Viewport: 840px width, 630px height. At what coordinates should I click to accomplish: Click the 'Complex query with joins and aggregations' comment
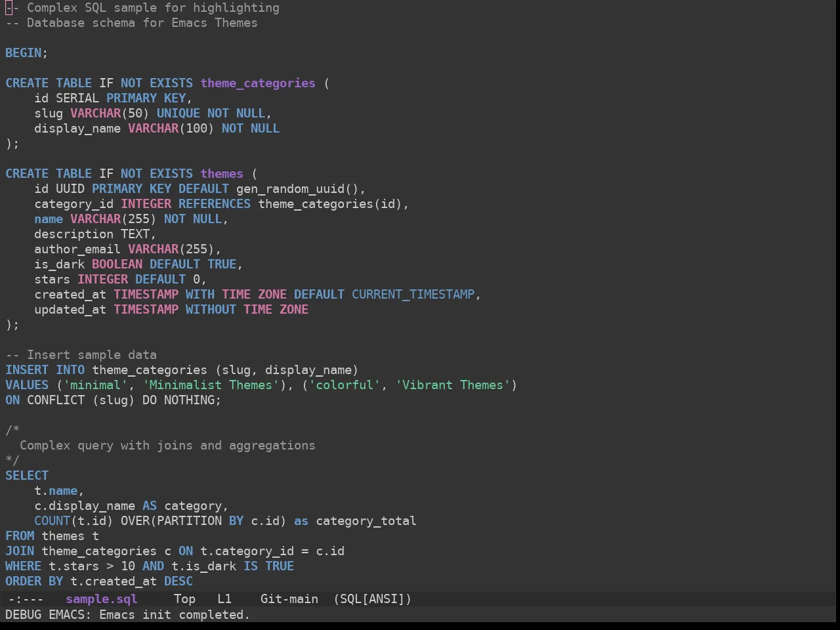click(167, 445)
